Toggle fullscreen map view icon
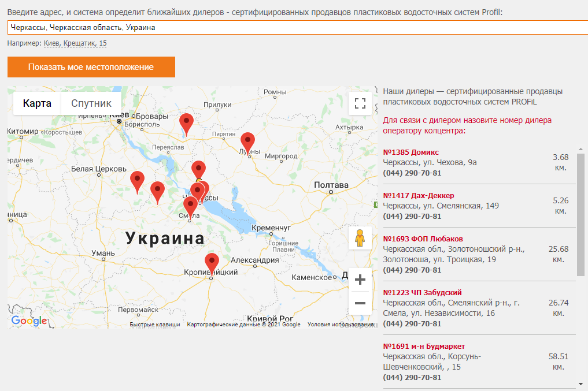This screenshot has height=391, width=588. (360, 103)
